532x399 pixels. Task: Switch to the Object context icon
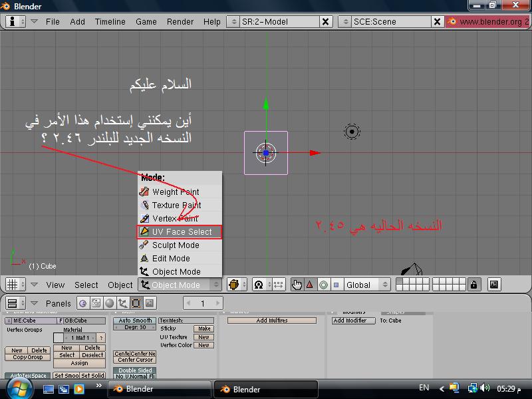tap(123, 303)
